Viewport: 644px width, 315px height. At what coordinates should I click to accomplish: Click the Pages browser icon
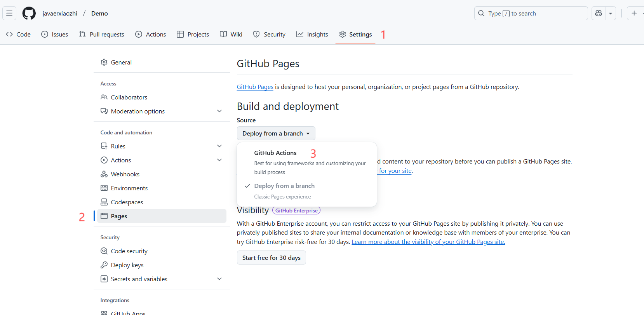pyautogui.click(x=104, y=216)
